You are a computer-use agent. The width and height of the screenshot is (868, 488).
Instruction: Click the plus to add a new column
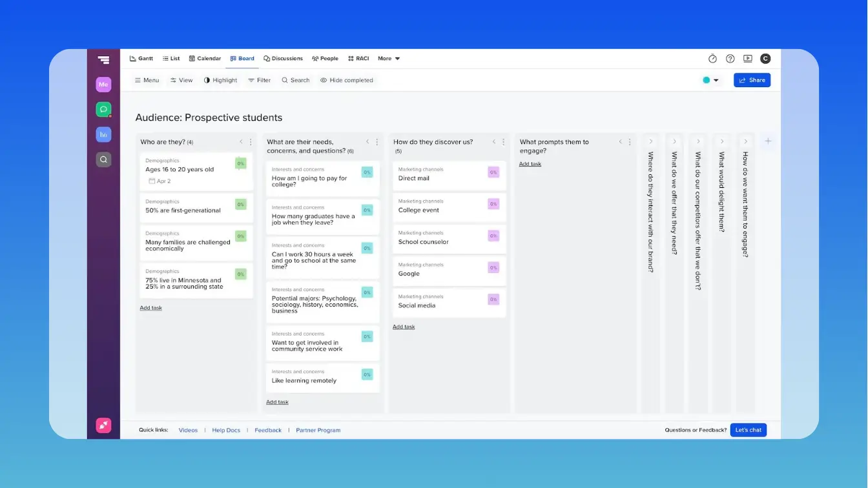(x=768, y=139)
